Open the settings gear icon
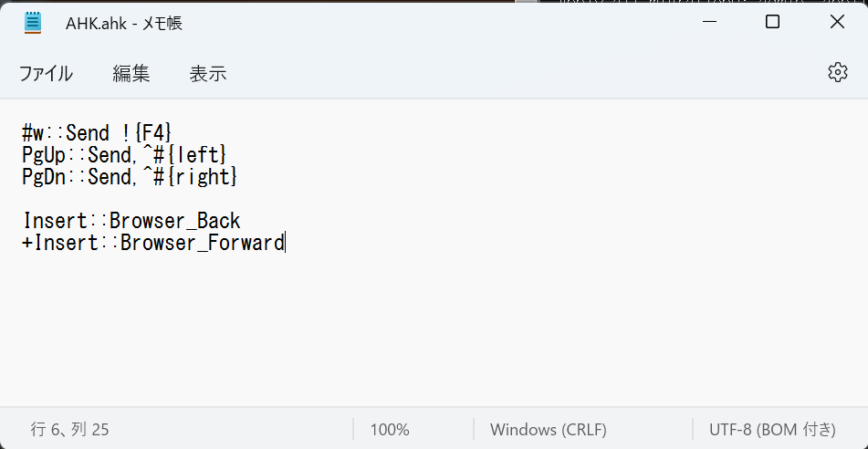Image resolution: width=868 pixels, height=449 pixels. point(837,72)
